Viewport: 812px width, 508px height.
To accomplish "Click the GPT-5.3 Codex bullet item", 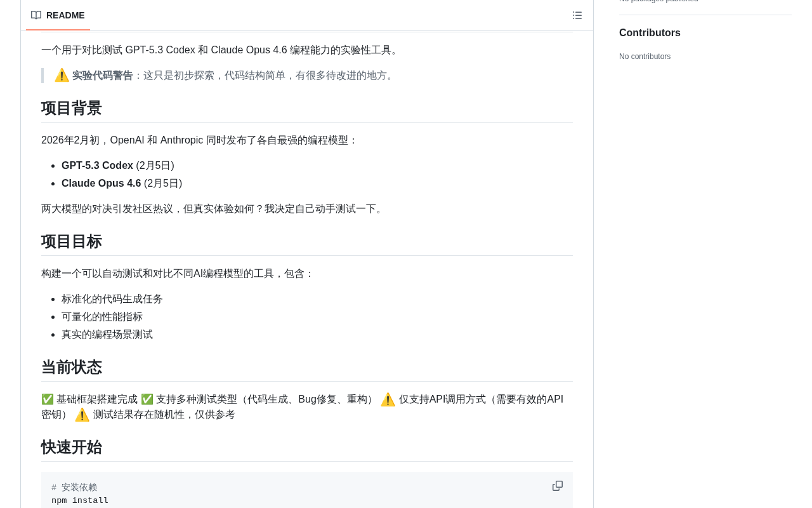I will click(118, 166).
